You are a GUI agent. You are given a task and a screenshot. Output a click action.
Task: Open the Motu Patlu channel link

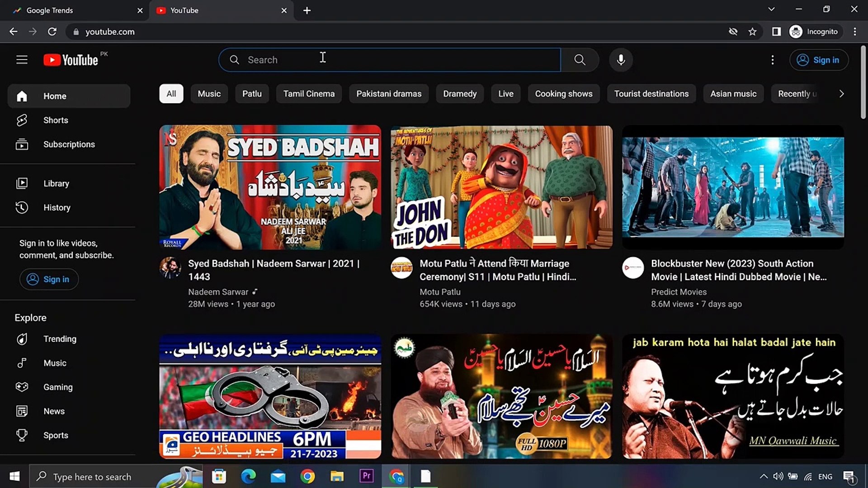click(439, 291)
